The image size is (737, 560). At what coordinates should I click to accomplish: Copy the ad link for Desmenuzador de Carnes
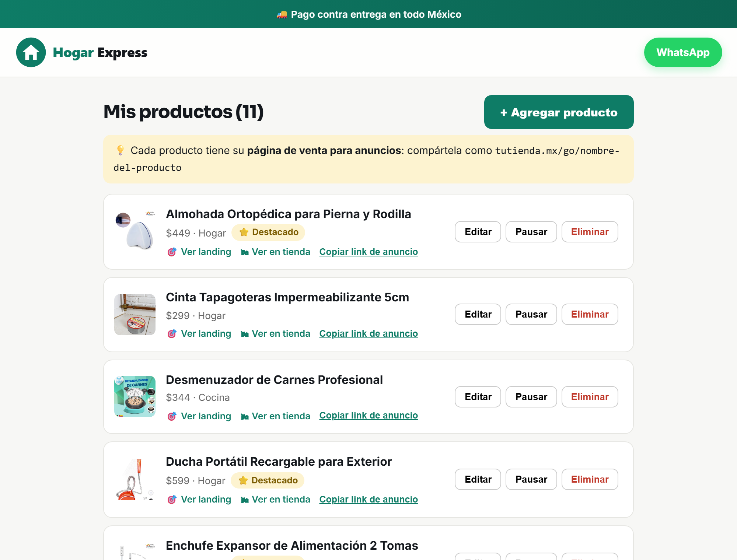368,416
